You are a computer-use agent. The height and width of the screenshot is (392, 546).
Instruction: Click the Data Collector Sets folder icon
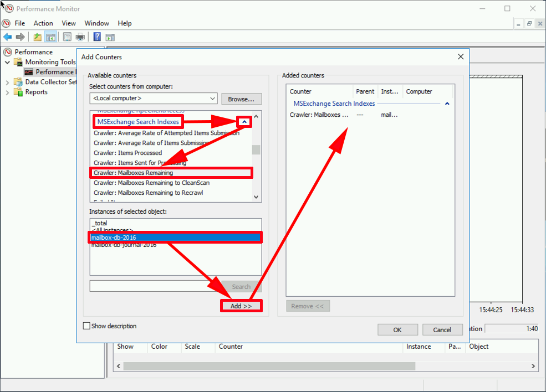point(18,82)
